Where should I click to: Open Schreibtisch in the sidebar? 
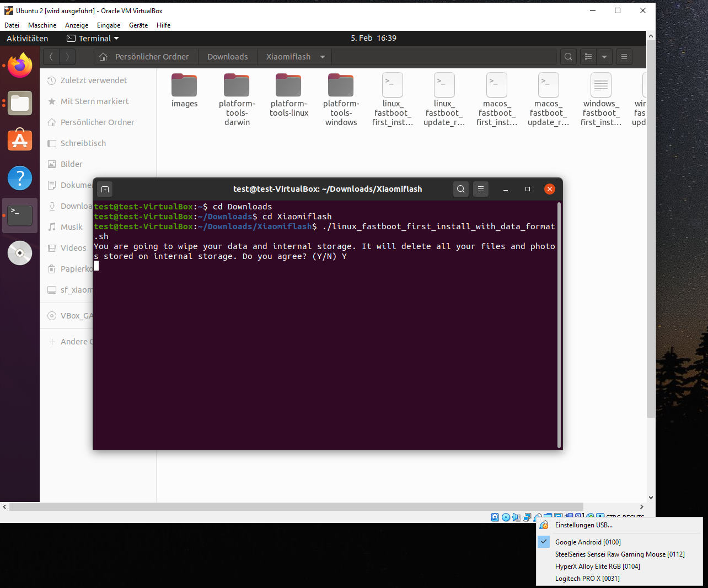click(98, 143)
